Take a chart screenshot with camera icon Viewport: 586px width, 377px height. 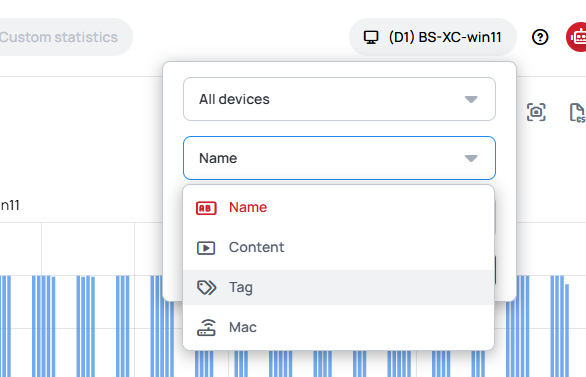tap(536, 112)
